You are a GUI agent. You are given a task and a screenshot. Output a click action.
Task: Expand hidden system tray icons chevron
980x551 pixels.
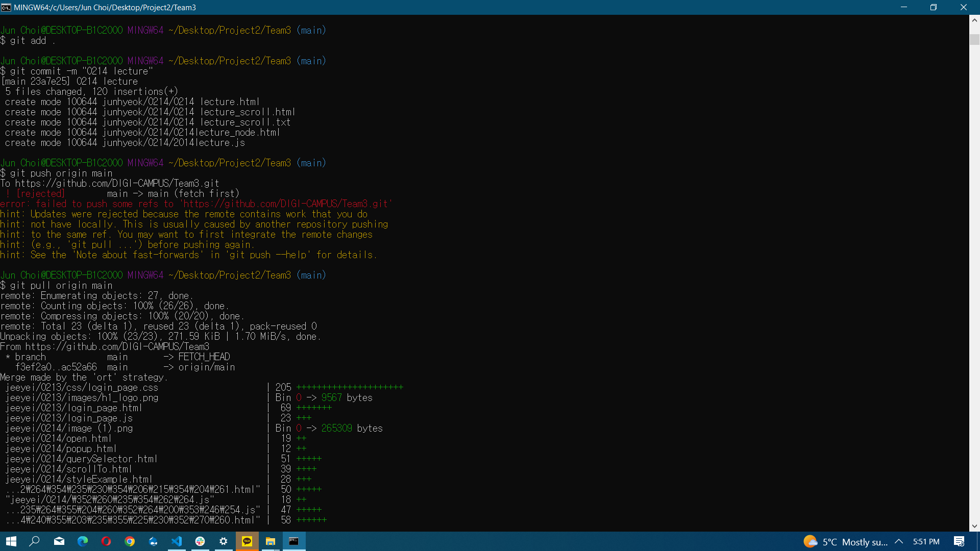pos(899,541)
